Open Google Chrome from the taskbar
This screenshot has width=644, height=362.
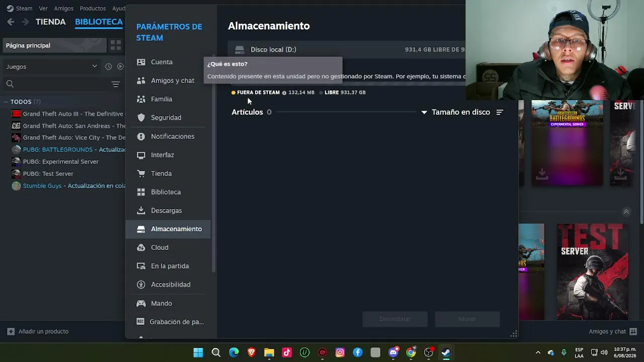point(411,352)
